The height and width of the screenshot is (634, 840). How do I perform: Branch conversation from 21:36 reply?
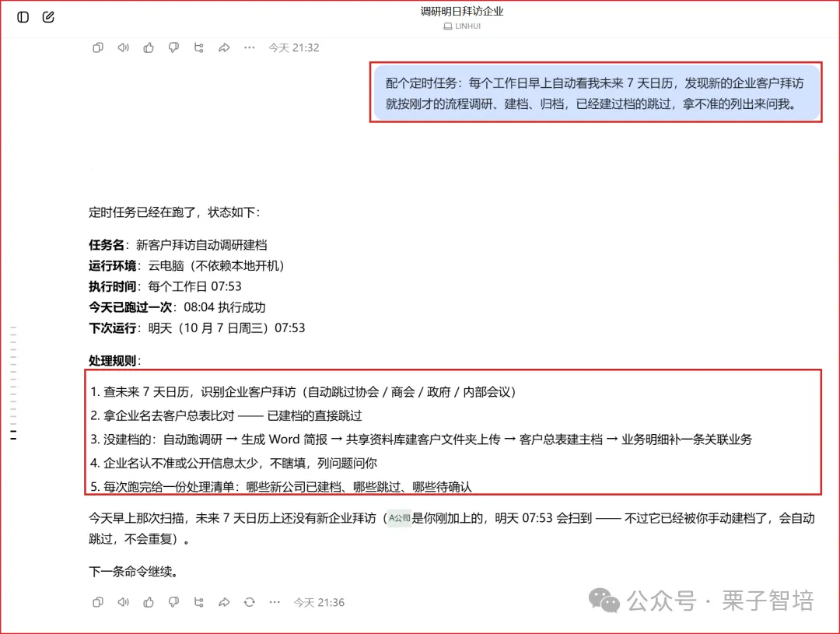pos(199,602)
